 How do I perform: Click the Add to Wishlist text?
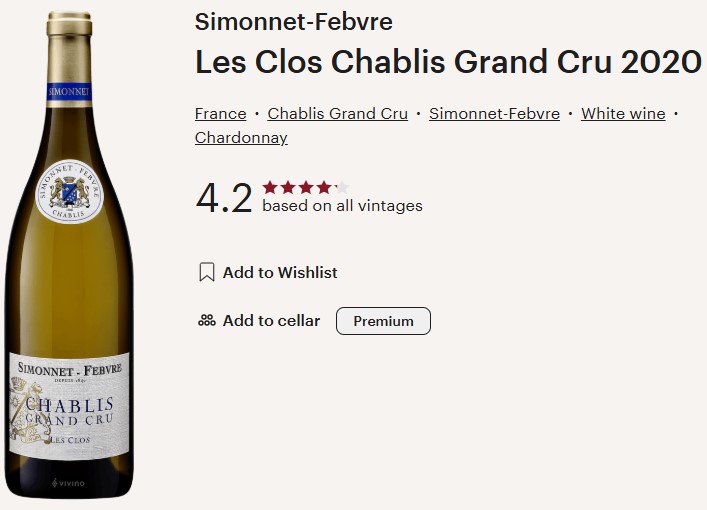pyautogui.click(x=280, y=272)
